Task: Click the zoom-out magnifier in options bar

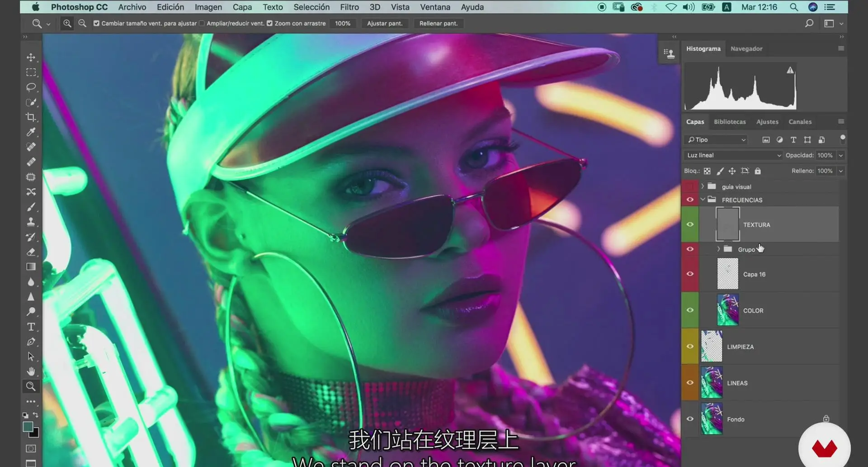Action: click(x=82, y=24)
